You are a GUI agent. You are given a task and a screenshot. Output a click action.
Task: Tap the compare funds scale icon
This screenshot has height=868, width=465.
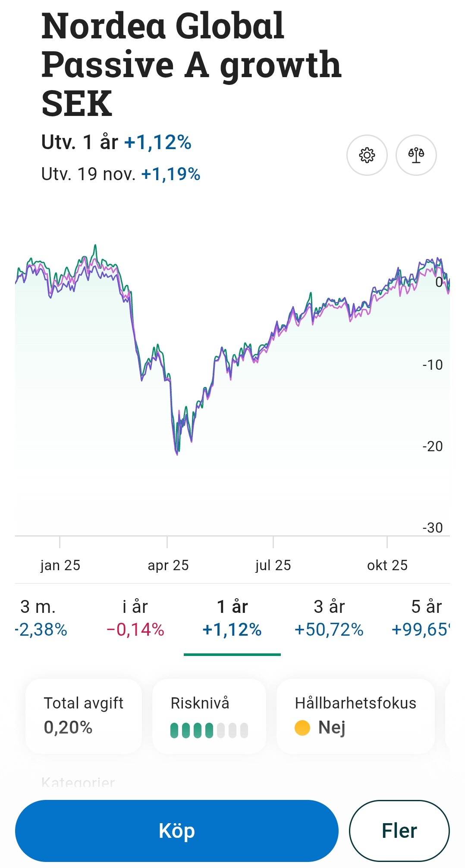click(x=416, y=155)
